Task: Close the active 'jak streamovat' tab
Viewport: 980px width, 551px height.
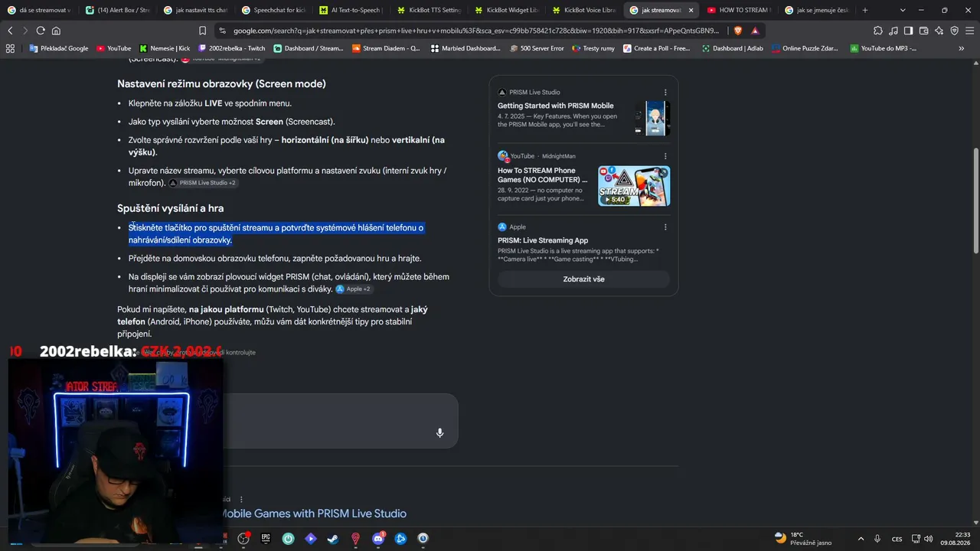Action: [x=691, y=10]
